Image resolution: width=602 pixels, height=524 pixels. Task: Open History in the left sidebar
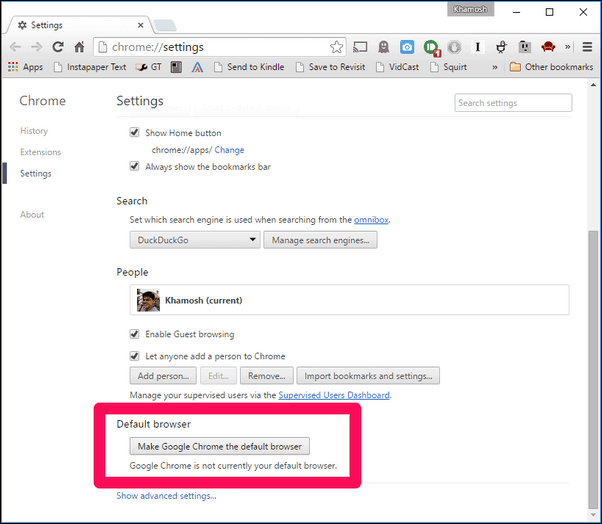[34, 131]
